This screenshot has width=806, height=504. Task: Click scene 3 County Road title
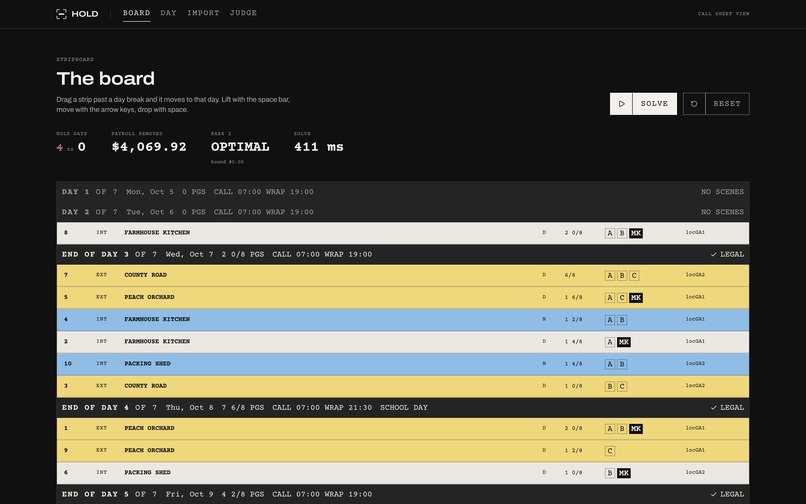coord(145,386)
